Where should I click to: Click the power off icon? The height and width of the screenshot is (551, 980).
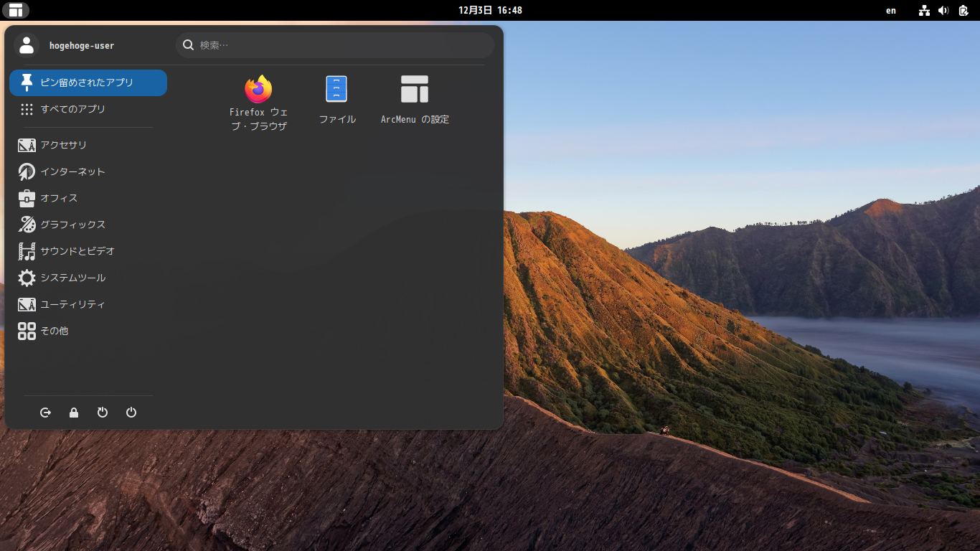(131, 413)
